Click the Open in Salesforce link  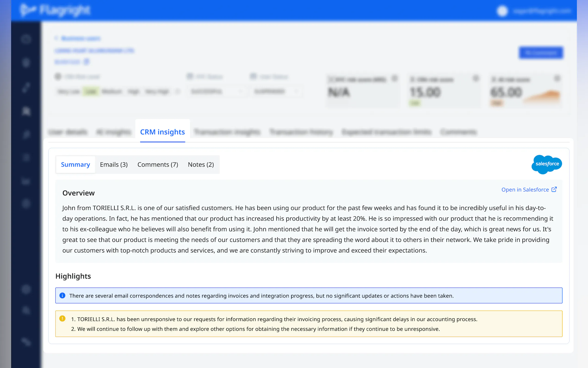click(525, 190)
